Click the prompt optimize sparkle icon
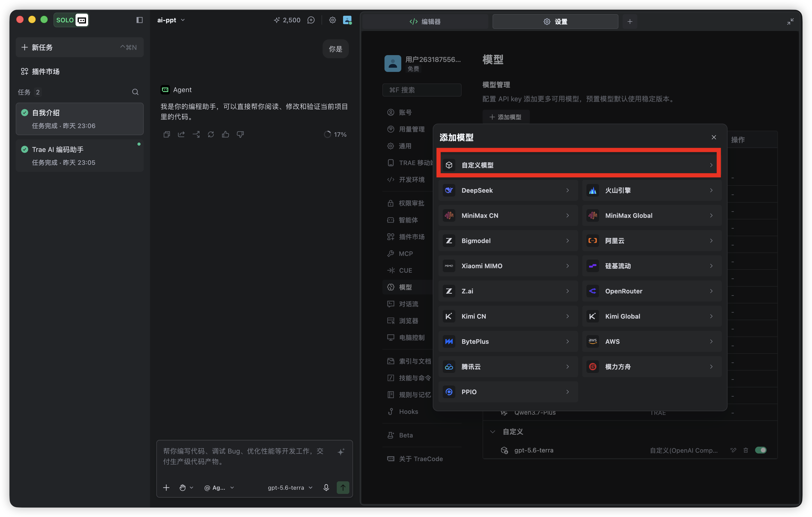 point(341,452)
